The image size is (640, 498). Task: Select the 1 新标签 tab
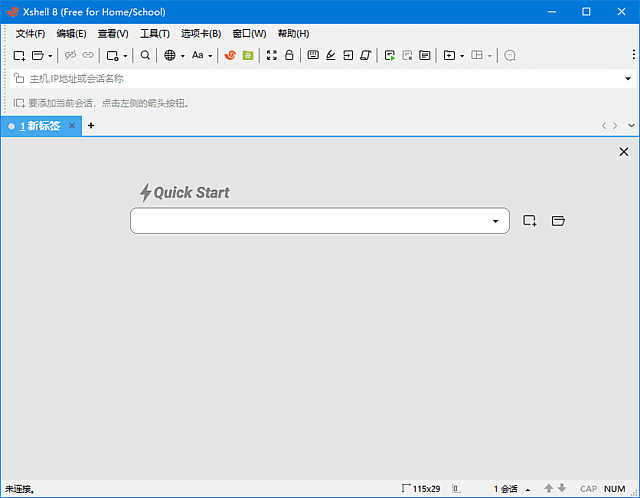click(40, 126)
